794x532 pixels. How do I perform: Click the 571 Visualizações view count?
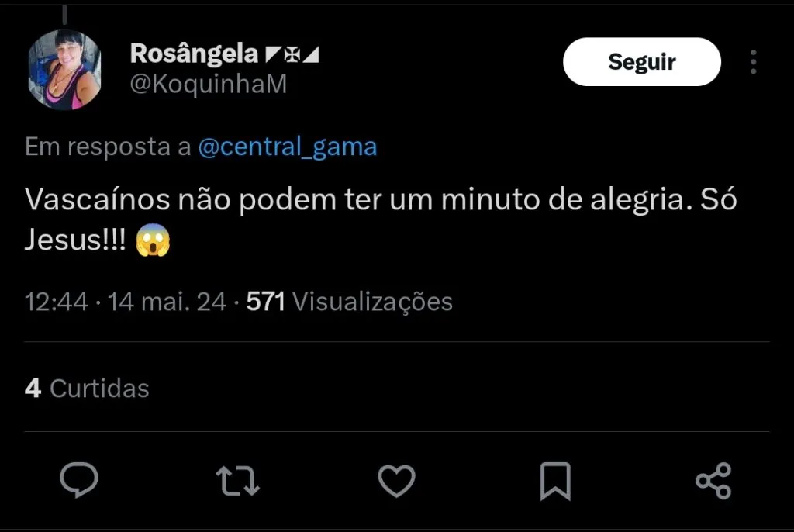349,302
